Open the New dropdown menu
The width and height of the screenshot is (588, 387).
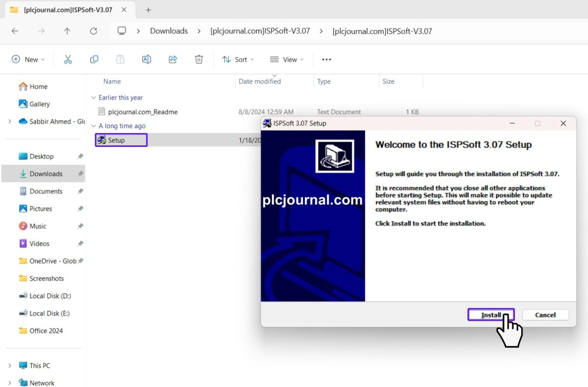click(x=28, y=59)
